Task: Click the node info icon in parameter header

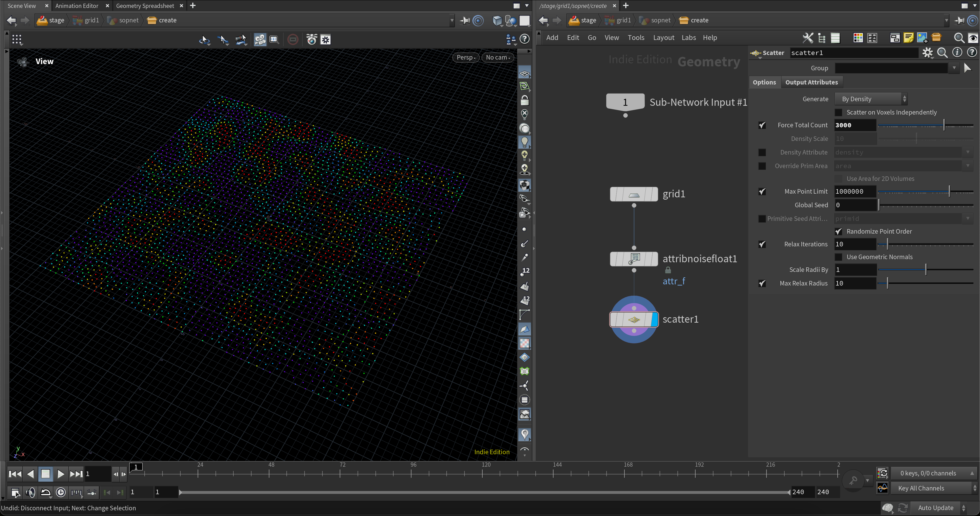Action: [957, 53]
